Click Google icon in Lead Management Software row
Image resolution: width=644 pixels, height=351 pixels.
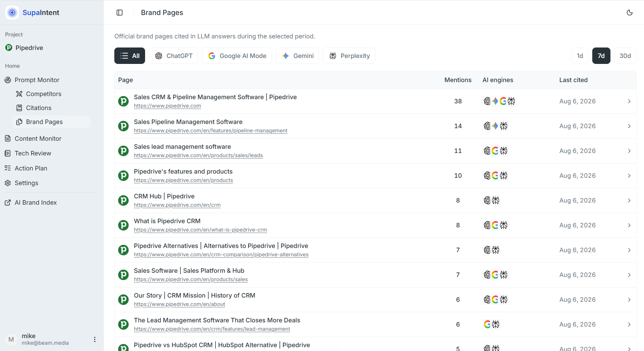click(x=487, y=324)
